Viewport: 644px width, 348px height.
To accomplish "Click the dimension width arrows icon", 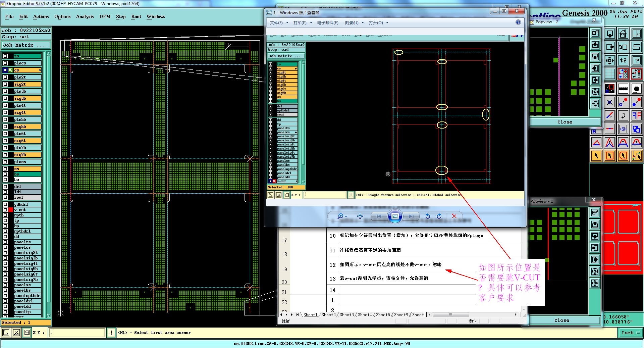I will point(623,129).
